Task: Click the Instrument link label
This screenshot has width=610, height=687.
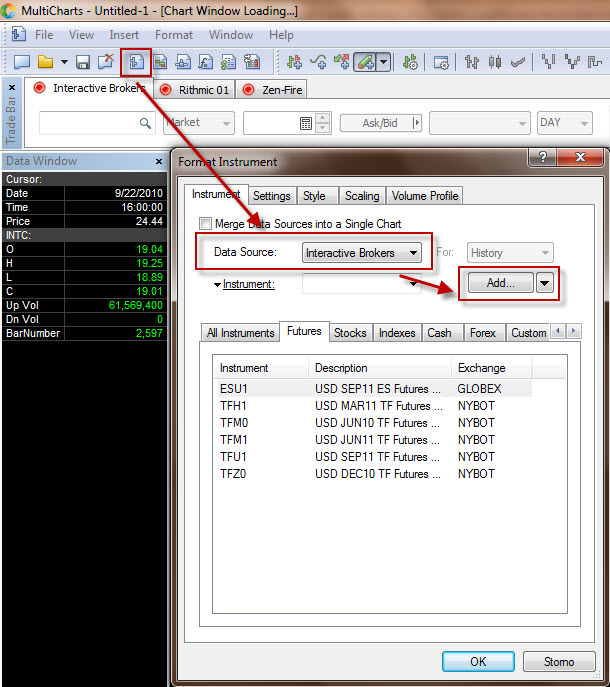Action: [x=249, y=284]
